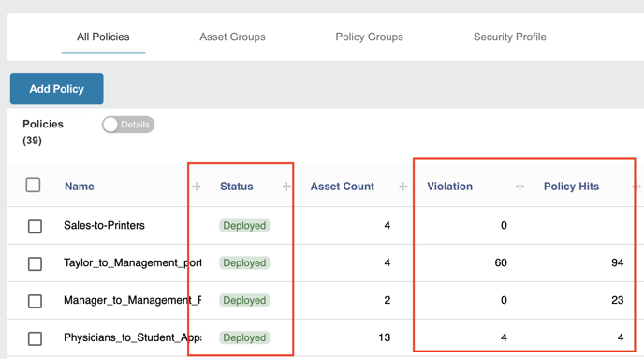The width and height of the screenshot is (644, 359).
Task: Check the Physicians_to_Student row checkbox
Action: click(35, 338)
